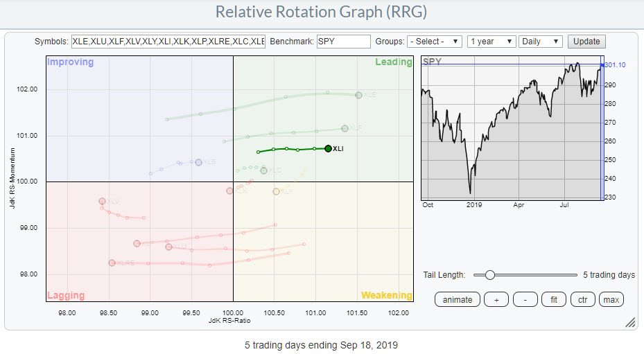Open the 1 year period dropdown
Viewport: 644px width, 354px height.
(491, 42)
